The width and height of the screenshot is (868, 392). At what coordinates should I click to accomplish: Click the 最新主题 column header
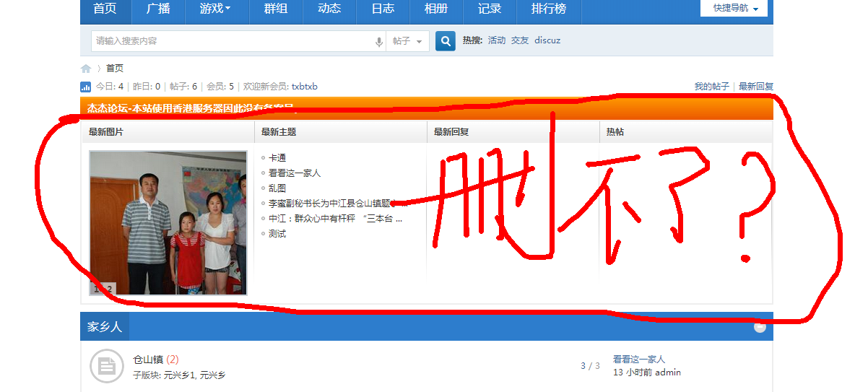pyautogui.click(x=279, y=132)
